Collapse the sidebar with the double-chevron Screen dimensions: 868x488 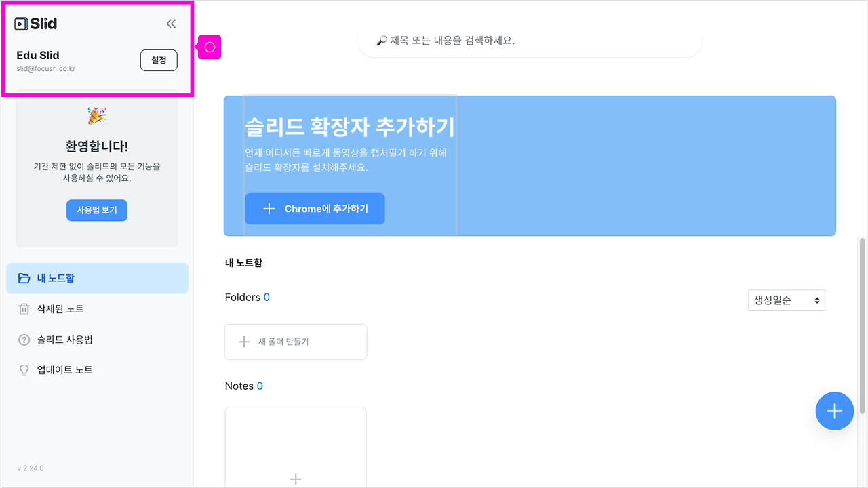tap(171, 22)
